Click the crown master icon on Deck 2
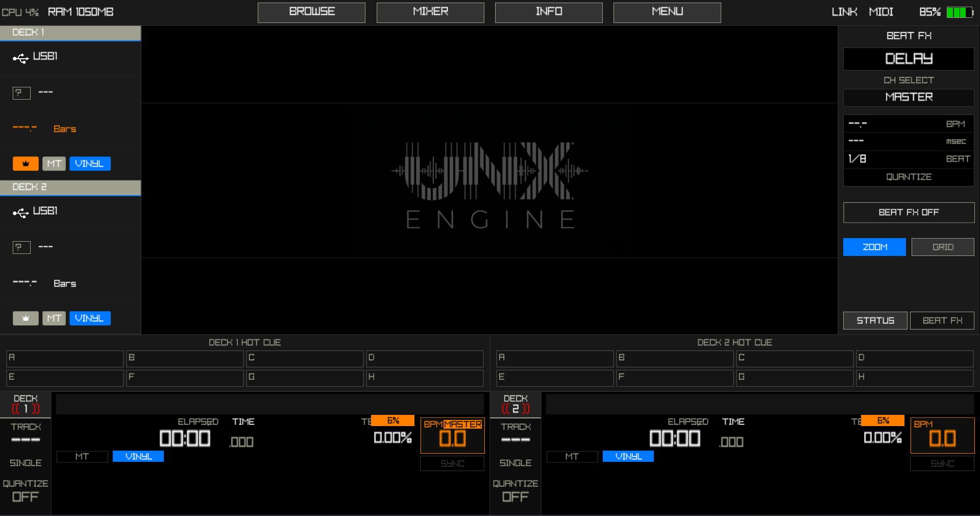980x516 pixels. pos(26,318)
